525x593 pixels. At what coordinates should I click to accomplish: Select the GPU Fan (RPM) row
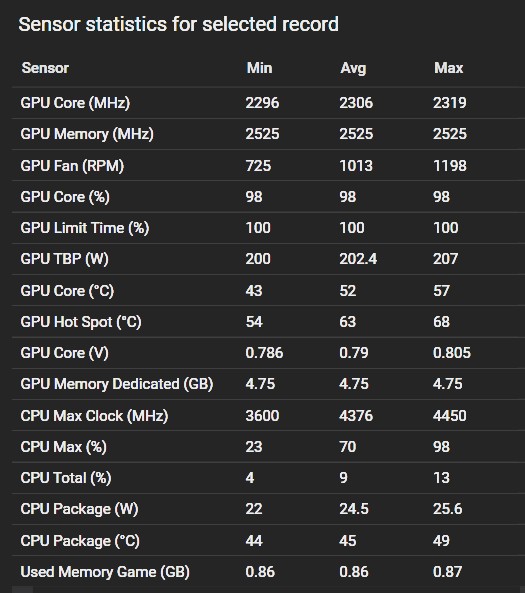point(269,165)
